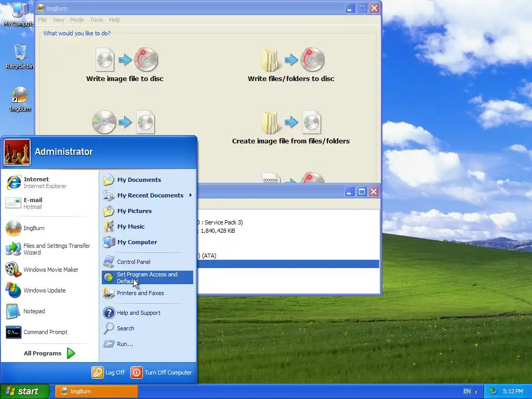Open My Documents folder
The height and width of the screenshot is (399, 532).
147,180
